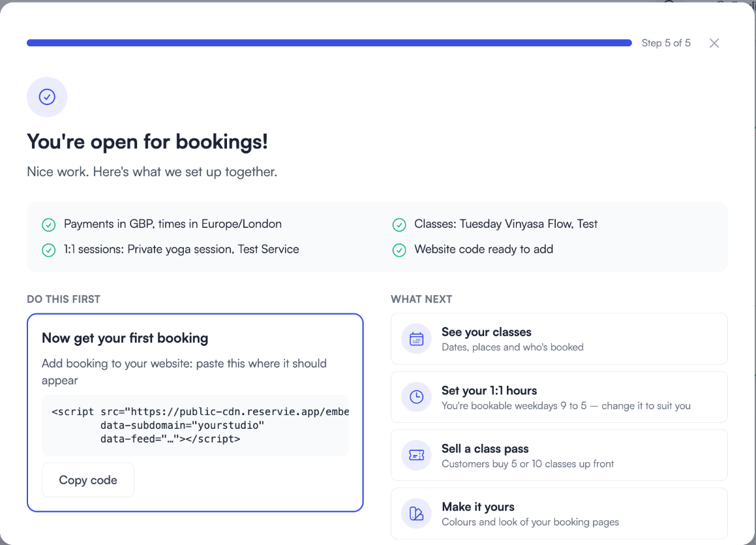Click Colours and look of your booking pages
Image resolution: width=756 pixels, height=545 pixels.
(x=530, y=522)
